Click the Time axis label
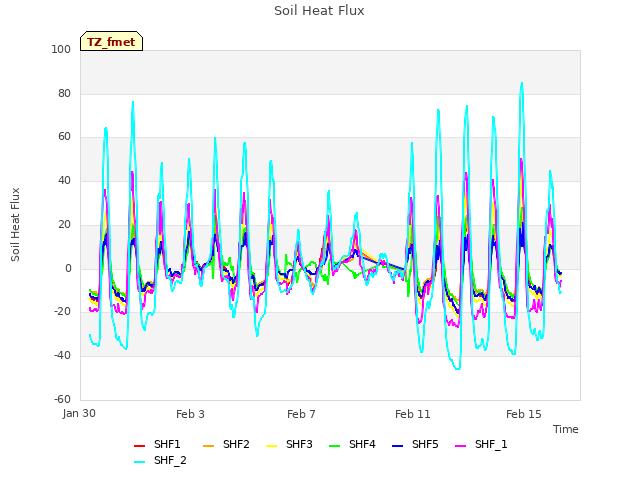 566,429
